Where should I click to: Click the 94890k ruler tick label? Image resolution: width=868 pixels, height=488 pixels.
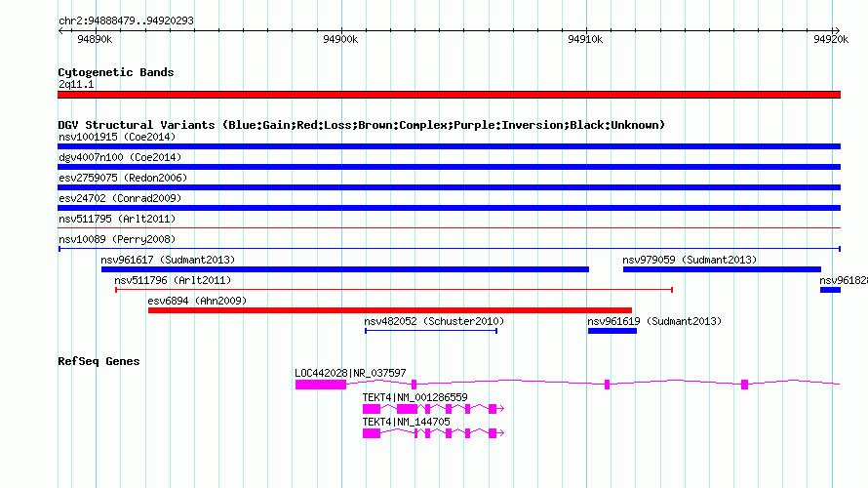pos(95,39)
